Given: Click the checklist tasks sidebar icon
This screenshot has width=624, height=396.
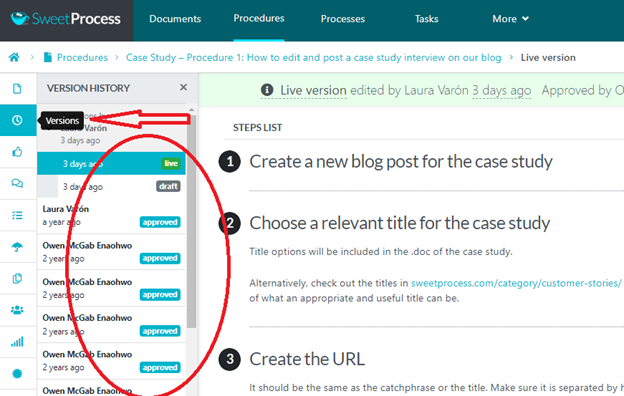Looking at the screenshot, I should [17, 215].
